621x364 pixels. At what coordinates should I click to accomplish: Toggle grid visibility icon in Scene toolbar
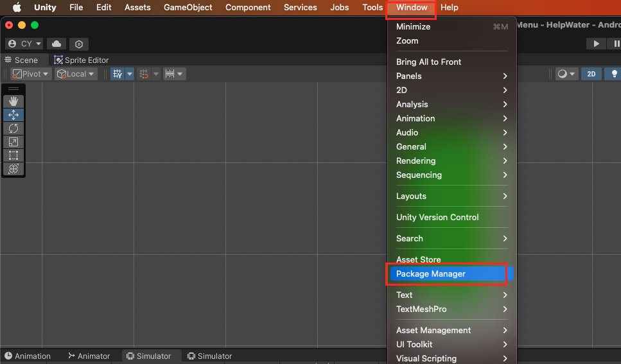pos(118,74)
